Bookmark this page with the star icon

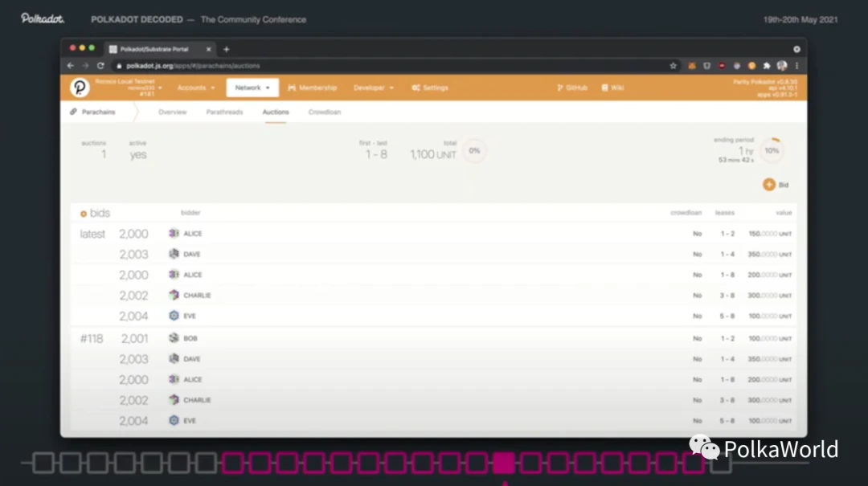click(x=674, y=66)
